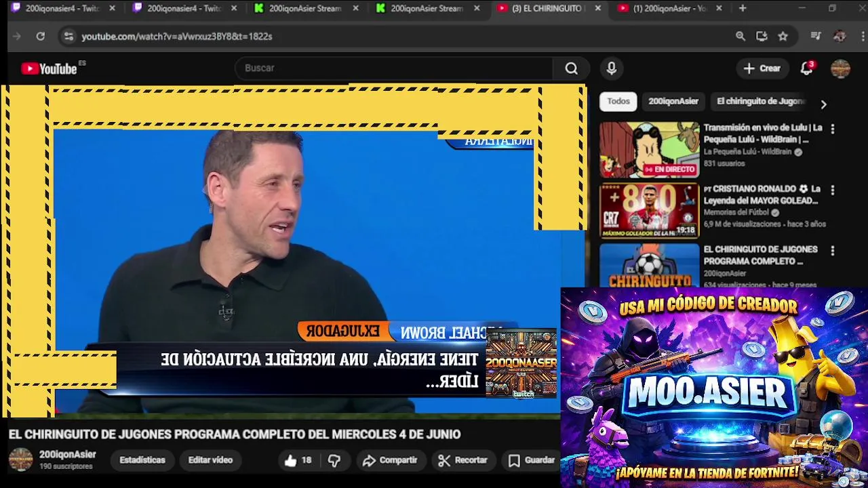This screenshot has height=488, width=868.
Task: Share the video with Compartir
Action: 390,460
